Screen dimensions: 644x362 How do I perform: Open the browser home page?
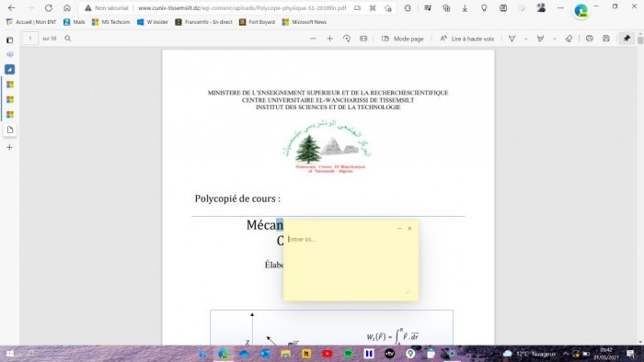pyautogui.click(x=67, y=7)
